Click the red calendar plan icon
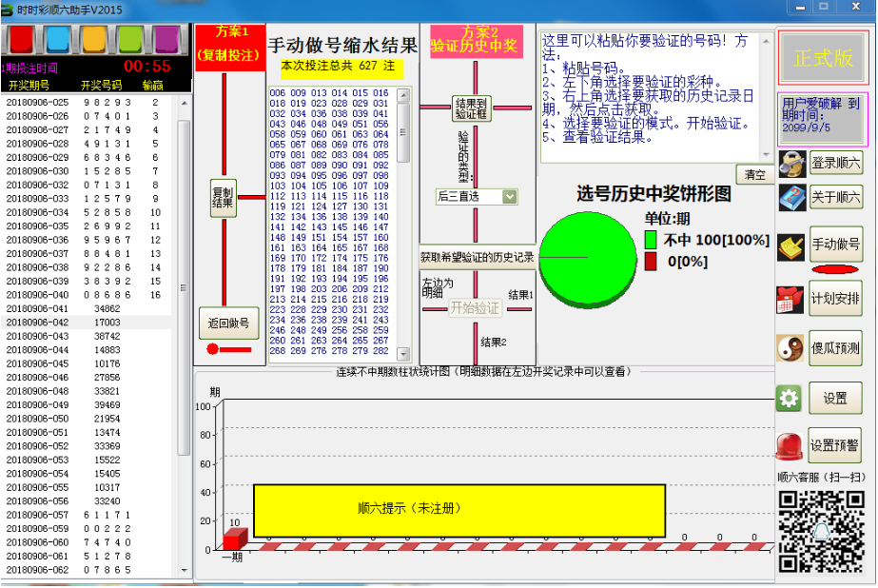 click(x=790, y=299)
